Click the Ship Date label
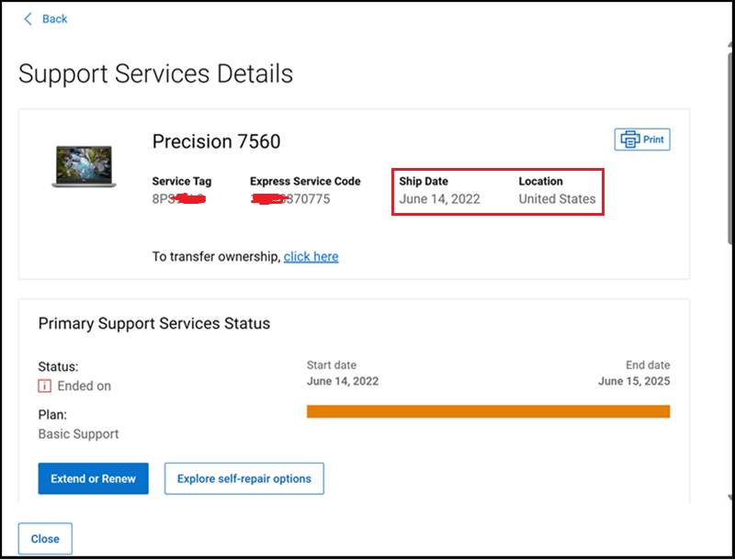 click(x=424, y=181)
